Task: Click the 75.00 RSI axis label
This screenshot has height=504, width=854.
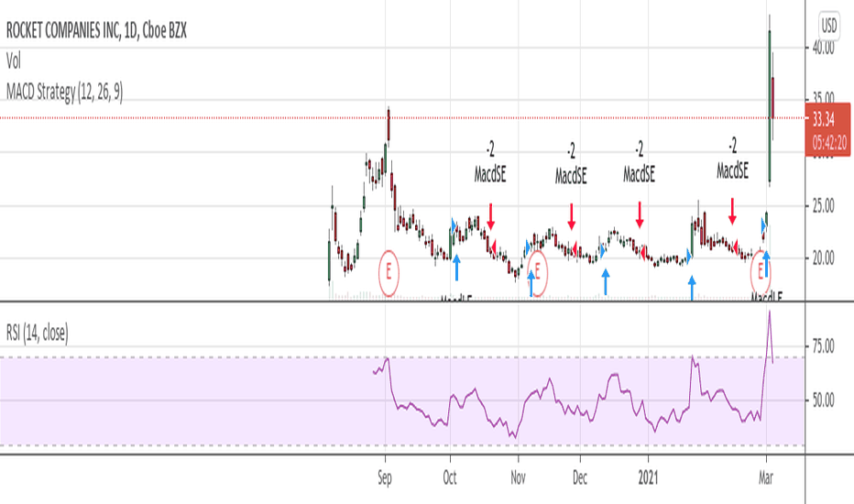Action: [823, 346]
